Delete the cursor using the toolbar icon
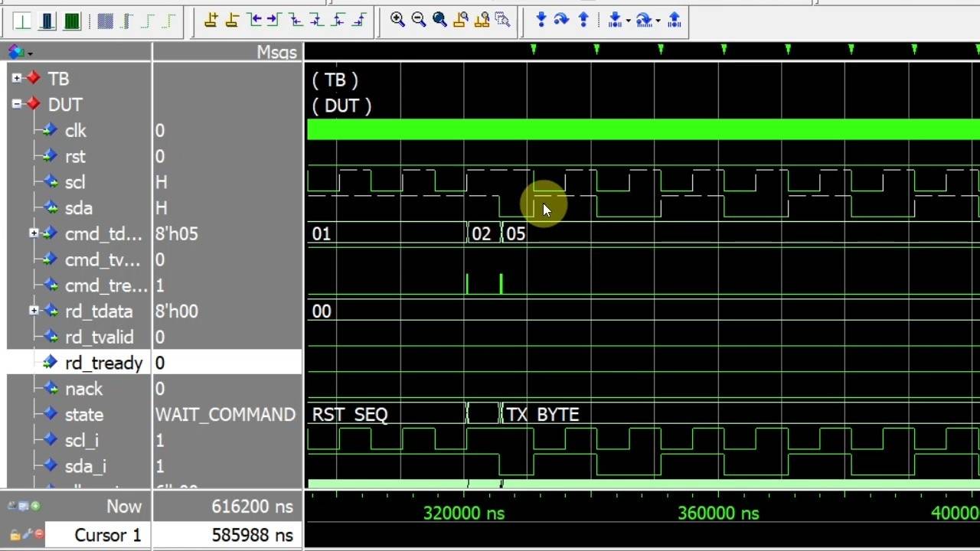Viewport: 980px width, 551px height. [232, 21]
